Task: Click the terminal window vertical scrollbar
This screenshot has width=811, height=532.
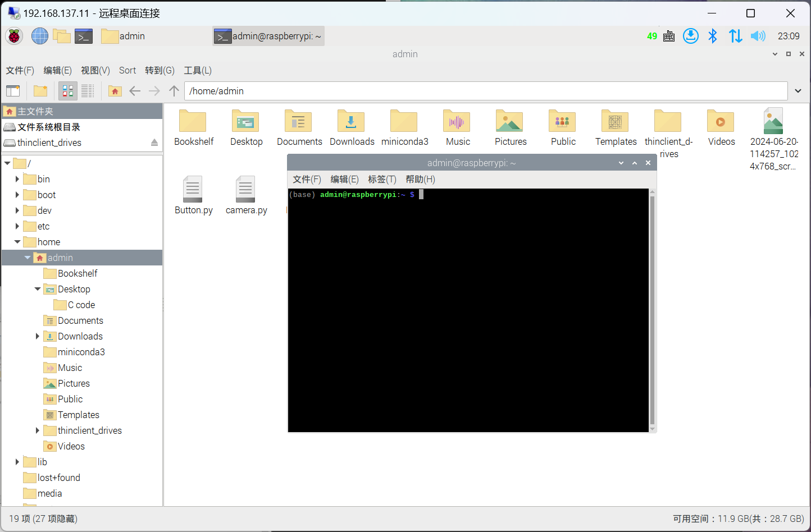Action: tap(652, 310)
